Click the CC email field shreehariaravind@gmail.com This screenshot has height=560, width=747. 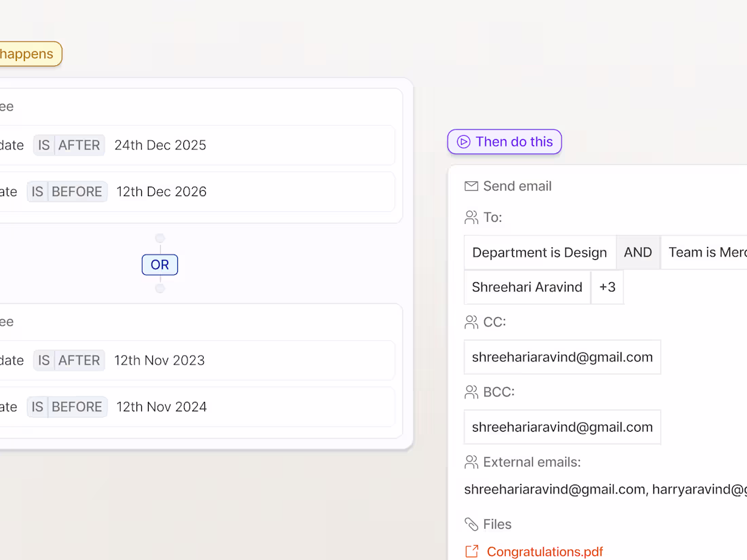pyautogui.click(x=562, y=357)
